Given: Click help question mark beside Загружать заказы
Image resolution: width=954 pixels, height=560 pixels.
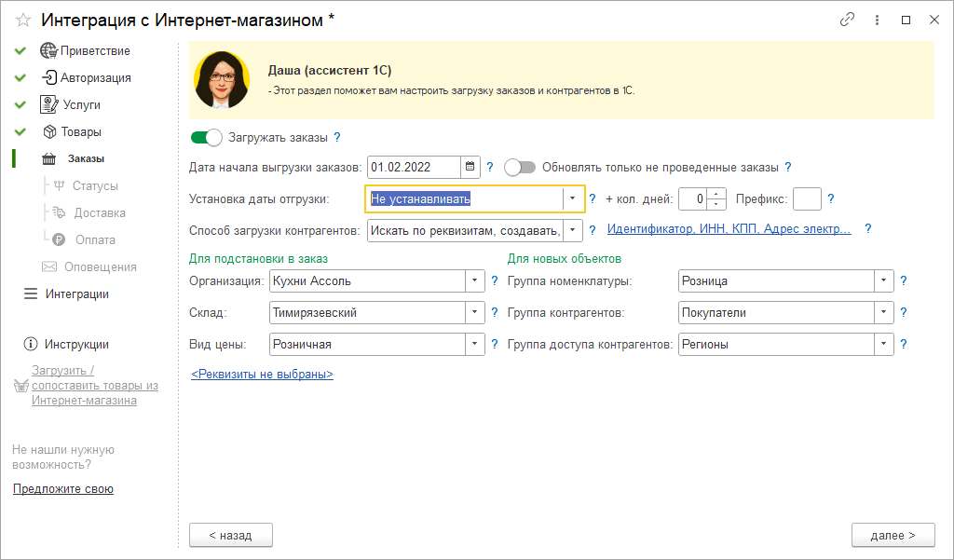Looking at the screenshot, I should pyautogui.click(x=337, y=138).
